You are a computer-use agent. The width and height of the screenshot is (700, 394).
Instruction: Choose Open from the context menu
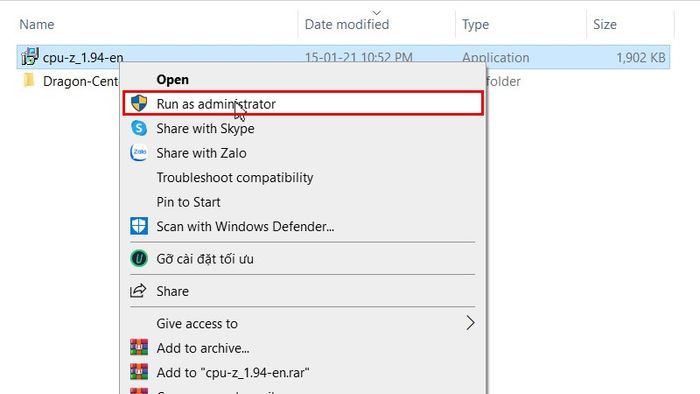click(x=172, y=79)
